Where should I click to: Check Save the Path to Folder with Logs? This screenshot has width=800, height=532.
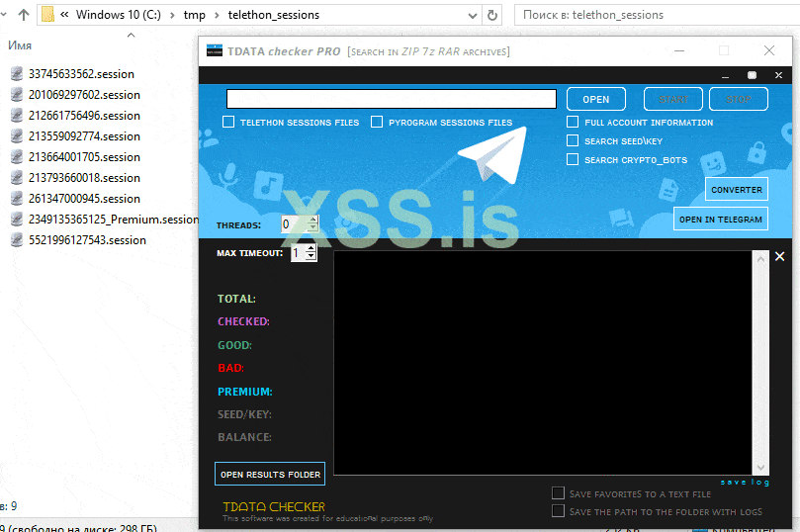558,510
